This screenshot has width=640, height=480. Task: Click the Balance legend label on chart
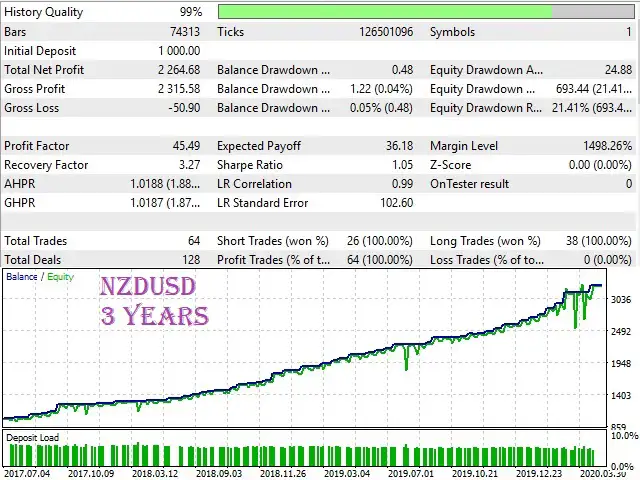[21, 277]
